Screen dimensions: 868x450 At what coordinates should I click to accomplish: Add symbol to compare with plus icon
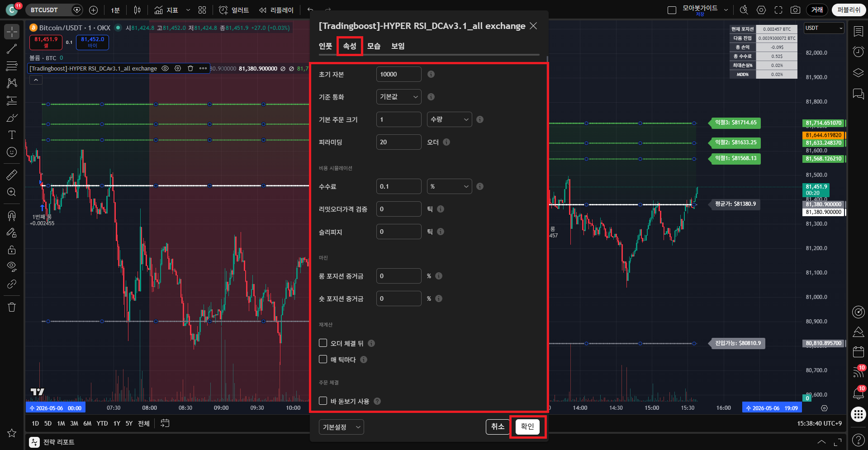point(93,10)
